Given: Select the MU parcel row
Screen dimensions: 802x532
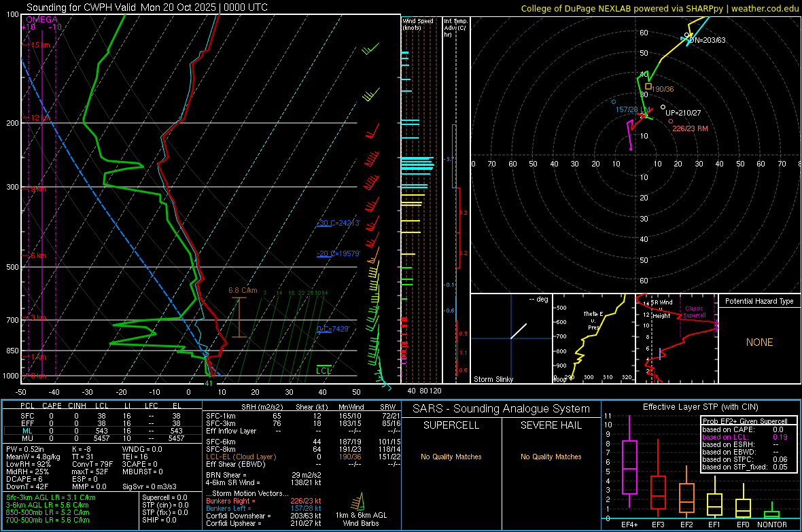Looking at the screenshot, I should point(101,438).
